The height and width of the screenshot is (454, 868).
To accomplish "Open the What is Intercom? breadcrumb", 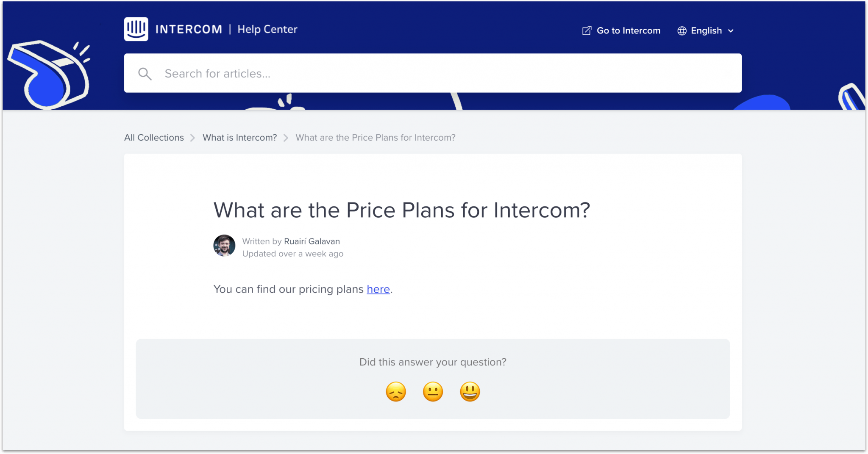I will [239, 138].
